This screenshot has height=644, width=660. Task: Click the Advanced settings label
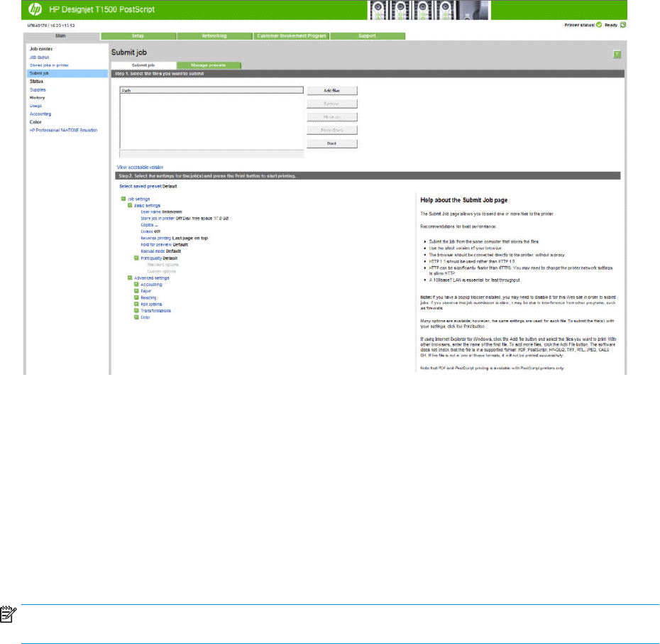[152, 278]
